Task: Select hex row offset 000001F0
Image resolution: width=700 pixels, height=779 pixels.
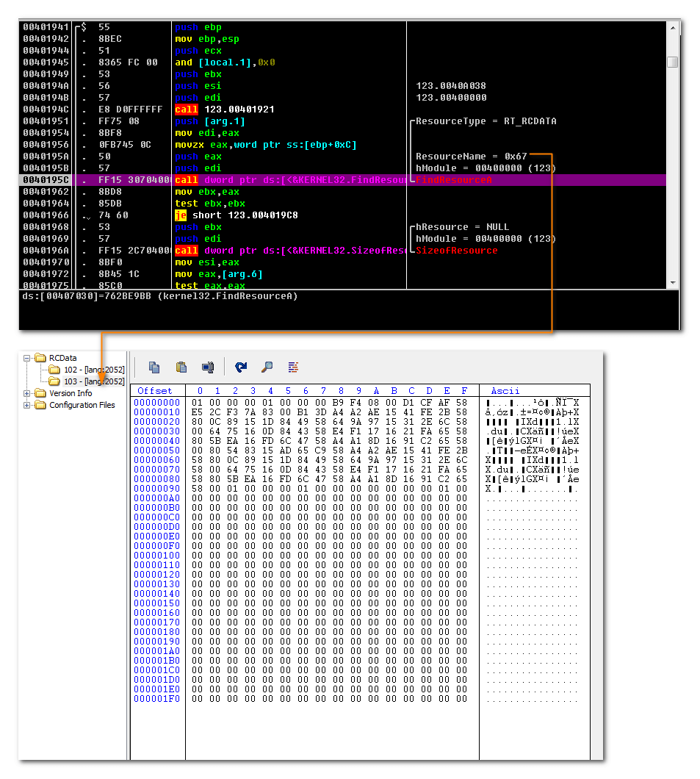Action: (x=157, y=698)
